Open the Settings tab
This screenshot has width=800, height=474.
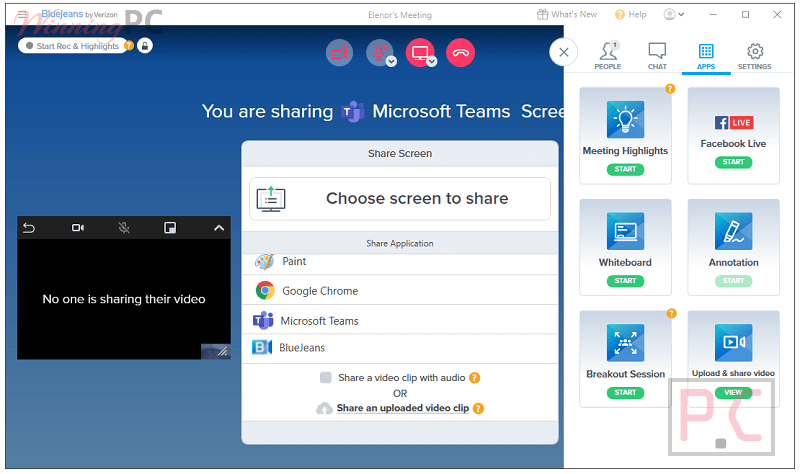(755, 56)
